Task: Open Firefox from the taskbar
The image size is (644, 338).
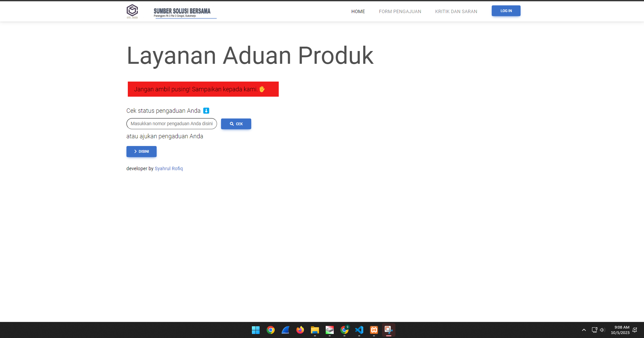Action: (300, 330)
